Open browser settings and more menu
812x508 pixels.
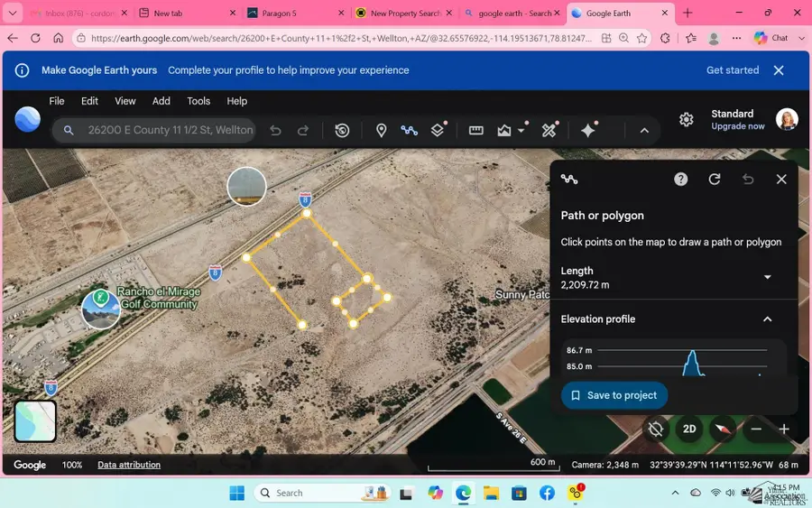[x=736, y=38]
